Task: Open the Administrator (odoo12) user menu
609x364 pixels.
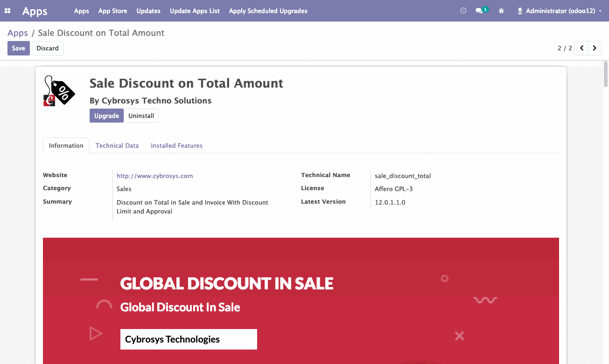Action: coord(559,11)
